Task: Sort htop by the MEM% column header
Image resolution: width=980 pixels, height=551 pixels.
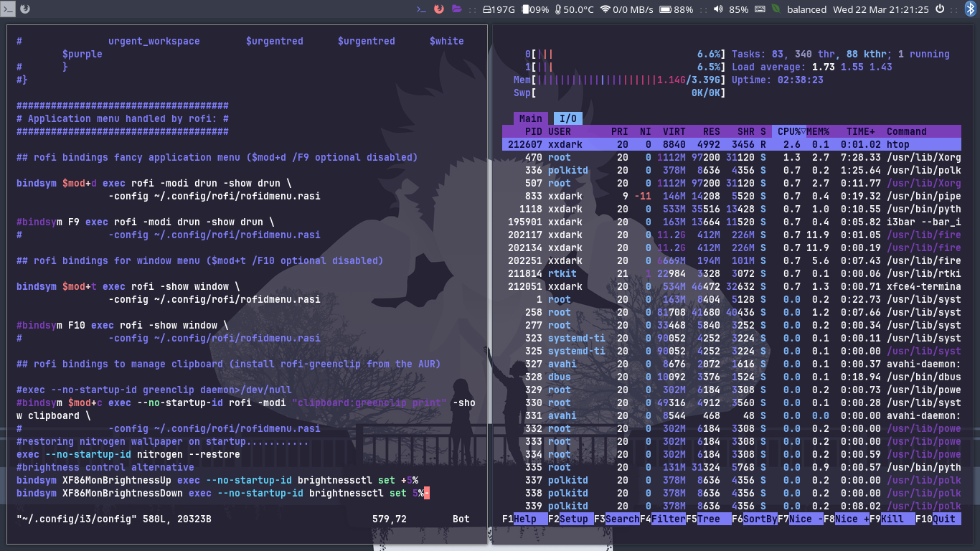Action: coord(818,131)
